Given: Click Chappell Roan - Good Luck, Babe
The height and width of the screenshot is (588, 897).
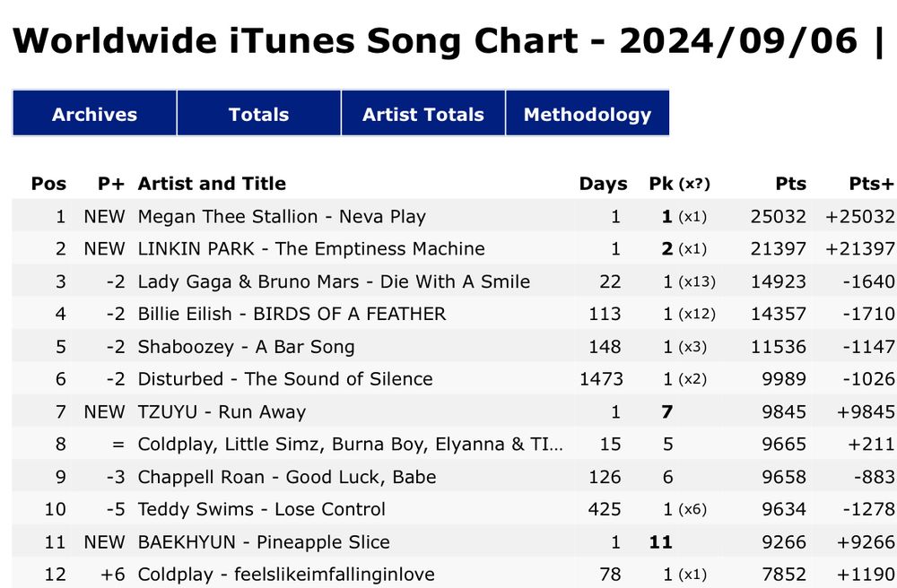Looking at the screenshot, I should coord(287,477).
